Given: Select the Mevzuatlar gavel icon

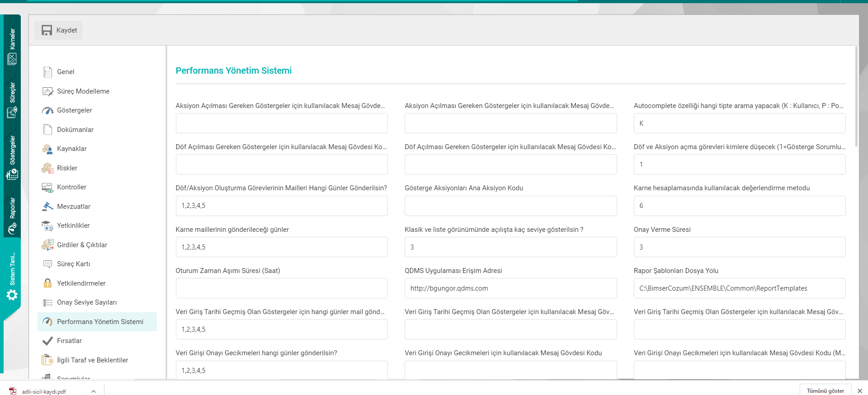Looking at the screenshot, I should tap(47, 207).
